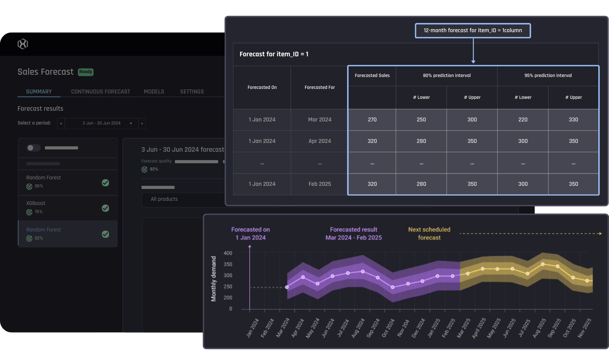This screenshot has height=364, width=609.
Task: Click the Mar 2024 cell
Action: (x=319, y=120)
